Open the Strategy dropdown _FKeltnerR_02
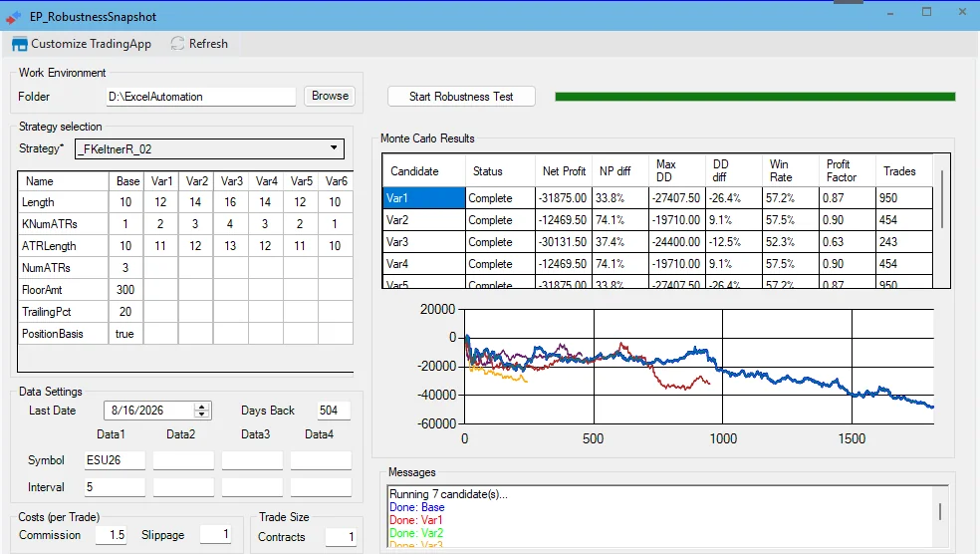The image size is (980, 554). point(209,148)
